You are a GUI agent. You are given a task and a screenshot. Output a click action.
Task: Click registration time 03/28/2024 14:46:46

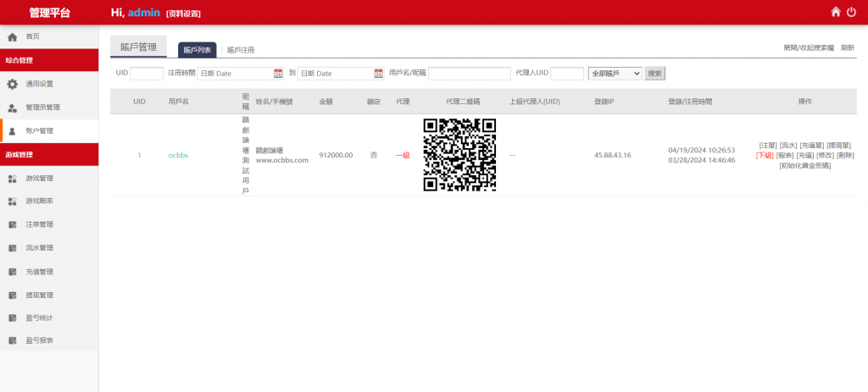coord(701,160)
